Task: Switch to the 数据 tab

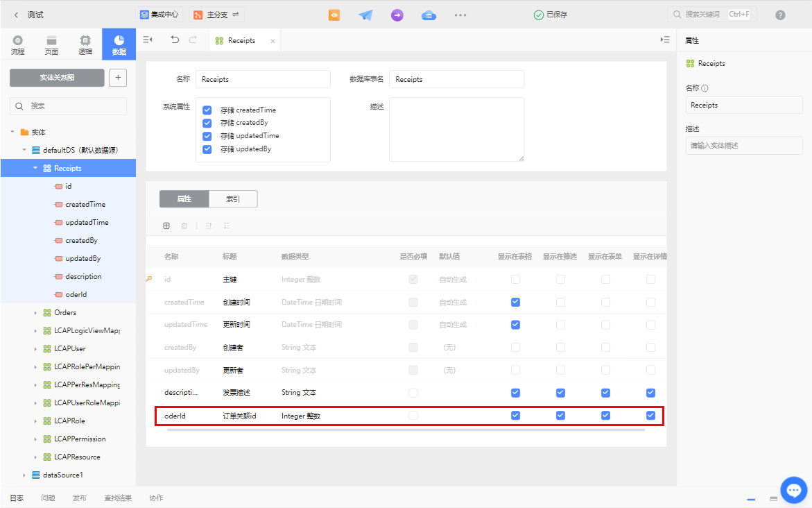Action: click(x=119, y=44)
